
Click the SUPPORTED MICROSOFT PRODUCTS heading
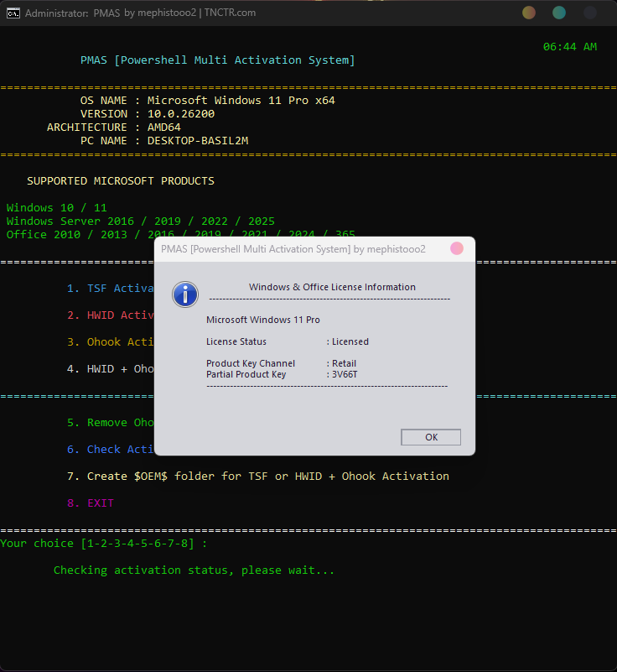coord(121,181)
